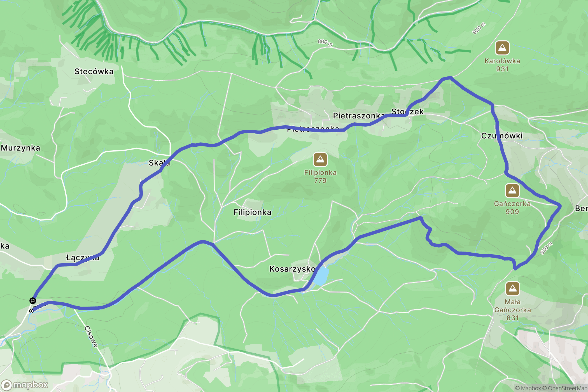Click the blue pond near Kosarzysko
This screenshot has width=588, height=392.
[321, 276]
